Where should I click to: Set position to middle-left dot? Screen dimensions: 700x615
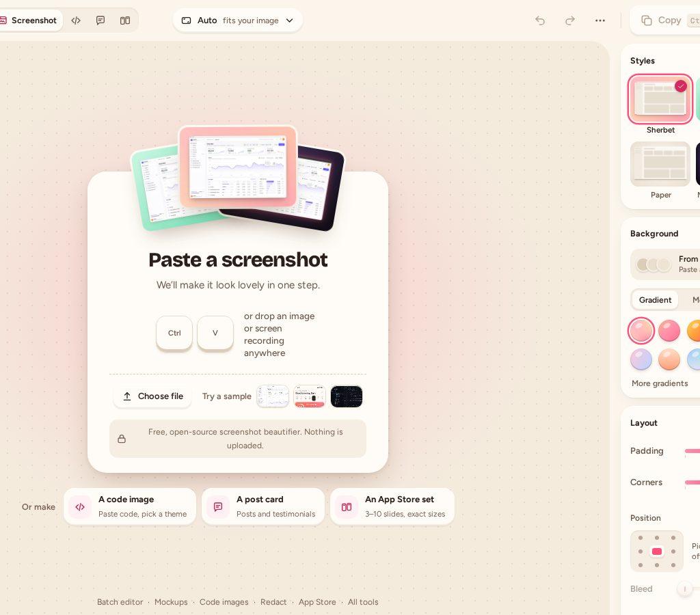[x=641, y=551]
